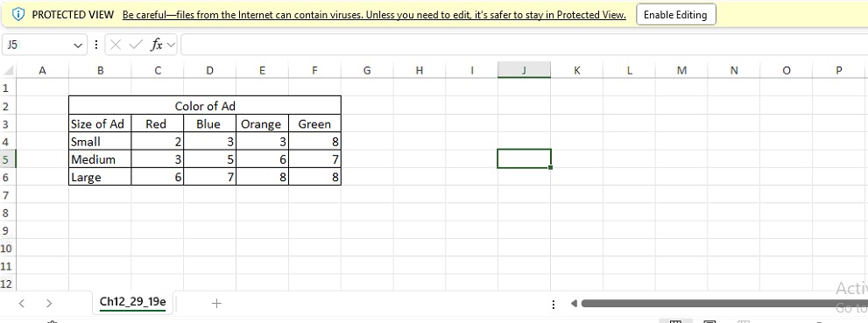Screen dimensions: 868x323
Task: Click the horizontal scrollbar track
Action: click(720, 303)
